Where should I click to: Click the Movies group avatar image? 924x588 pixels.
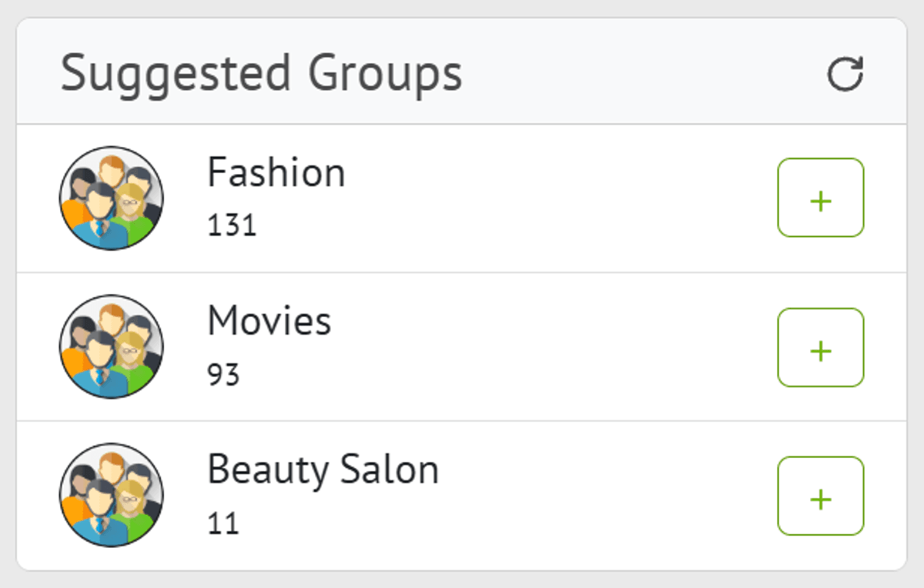coord(112,346)
